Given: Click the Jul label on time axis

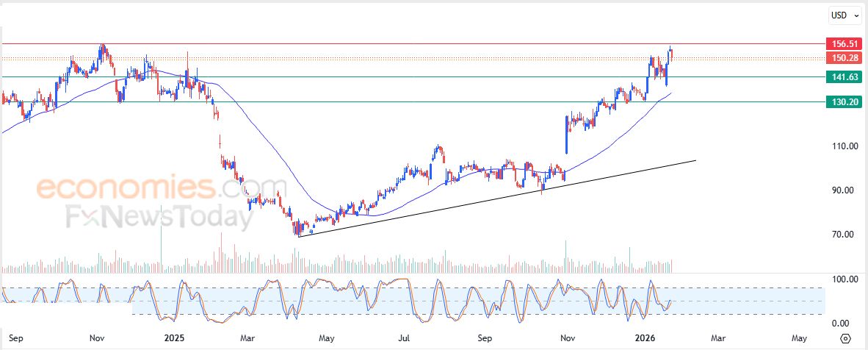Looking at the screenshot, I should point(404,337).
